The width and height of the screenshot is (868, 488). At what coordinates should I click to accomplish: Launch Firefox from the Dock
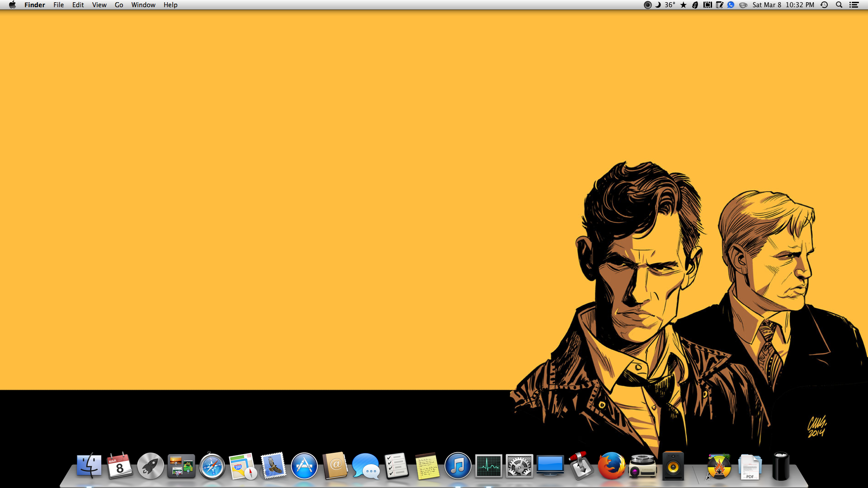pos(612,466)
